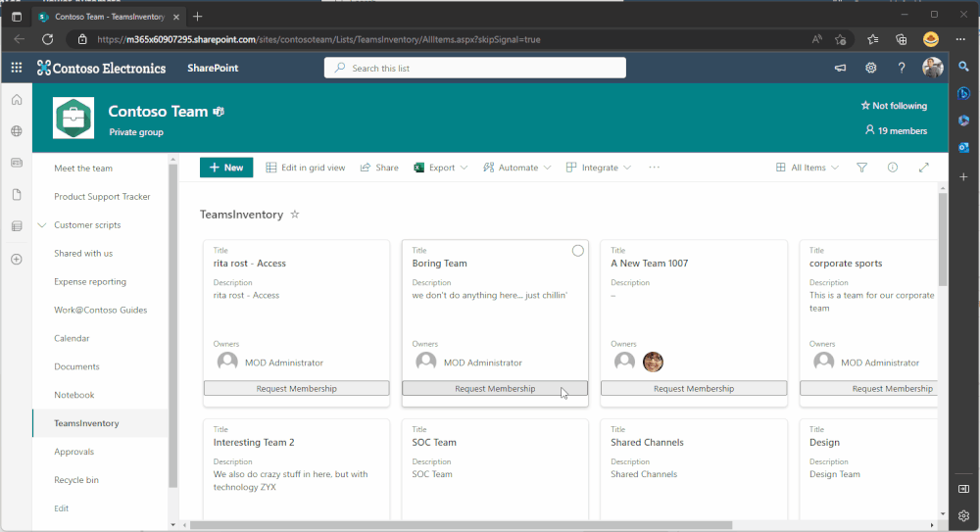Open the more commands ellipsis in toolbar
980x532 pixels.
[x=654, y=168]
